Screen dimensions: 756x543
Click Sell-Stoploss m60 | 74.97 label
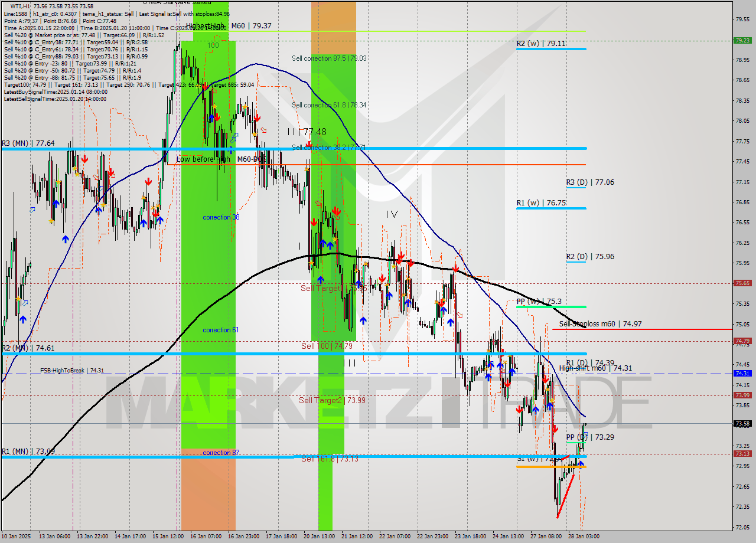[600, 324]
